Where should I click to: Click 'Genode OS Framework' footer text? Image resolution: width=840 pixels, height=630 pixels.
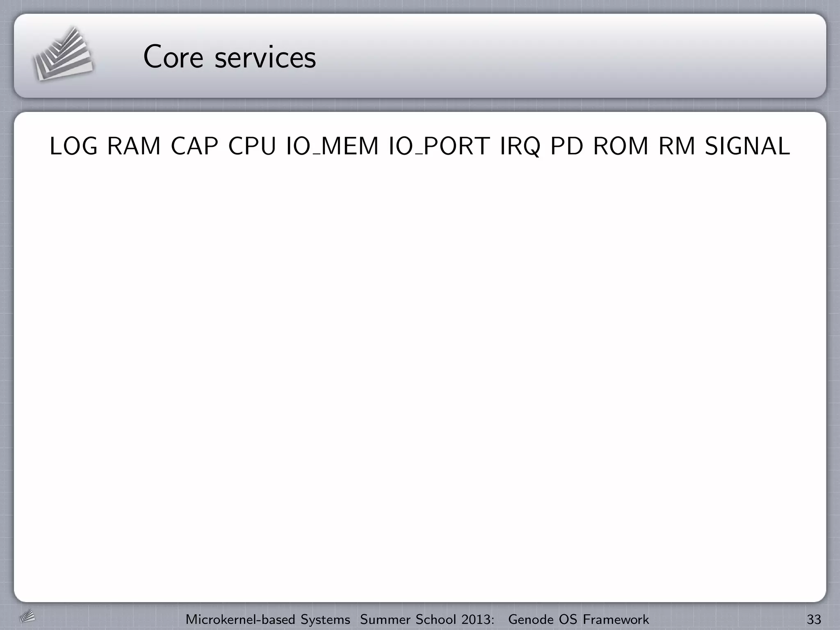click(578, 619)
